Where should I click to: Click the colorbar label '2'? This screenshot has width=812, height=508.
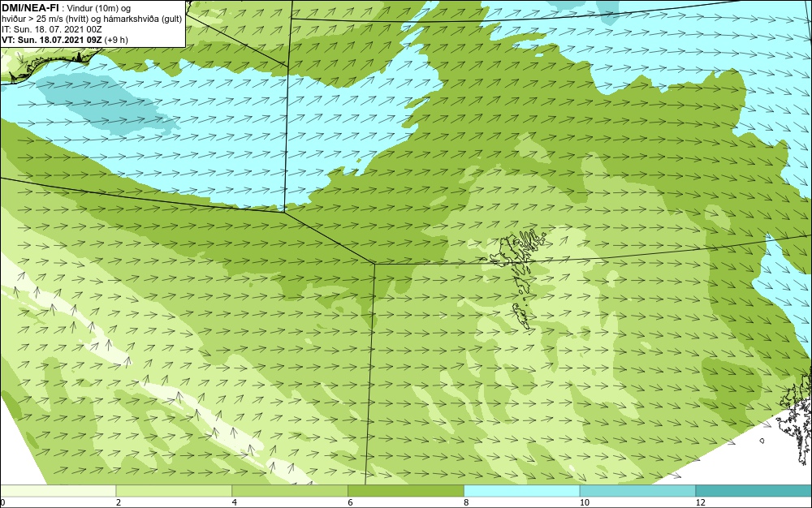[119, 502]
